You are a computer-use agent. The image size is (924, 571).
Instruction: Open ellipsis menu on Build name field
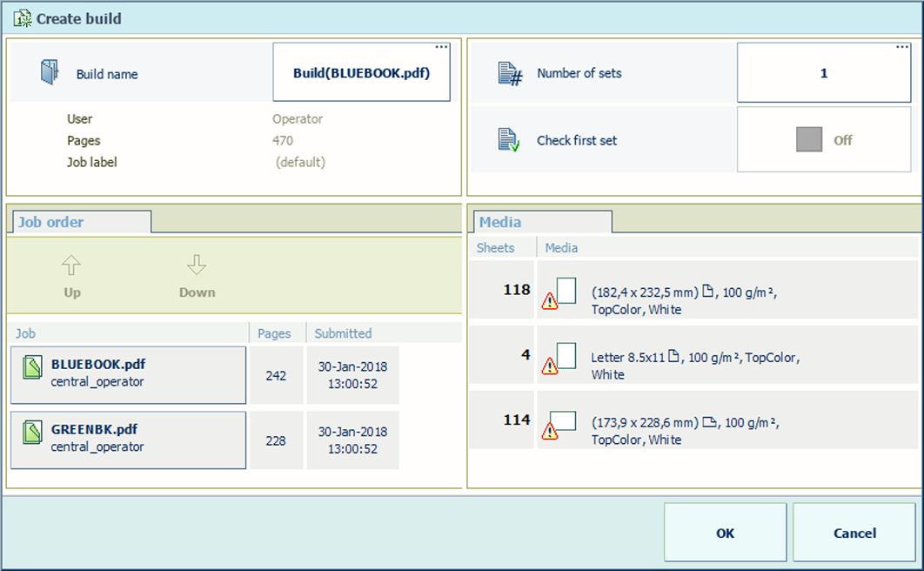[441, 48]
